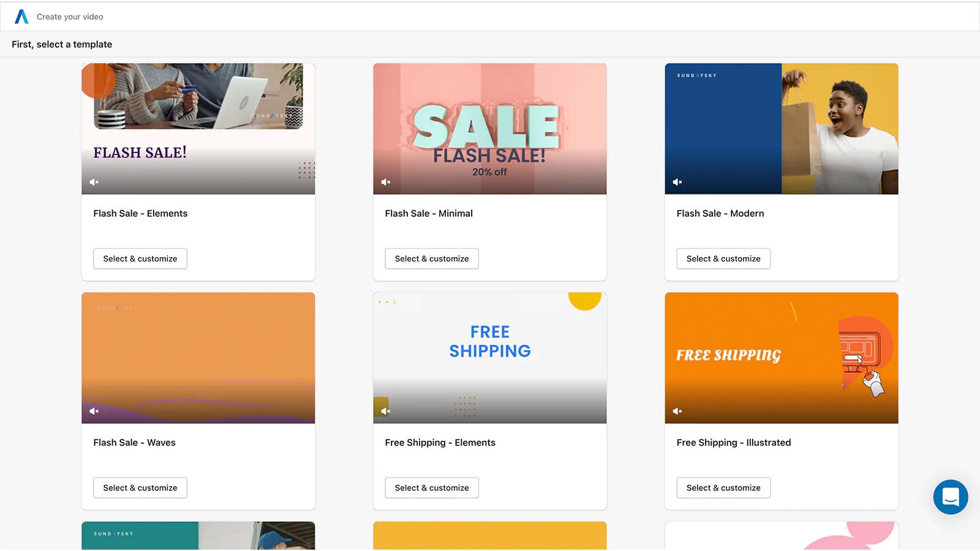The width and height of the screenshot is (980, 551).
Task: Click the Free Shipping - Elements title
Action: (x=440, y=443)
